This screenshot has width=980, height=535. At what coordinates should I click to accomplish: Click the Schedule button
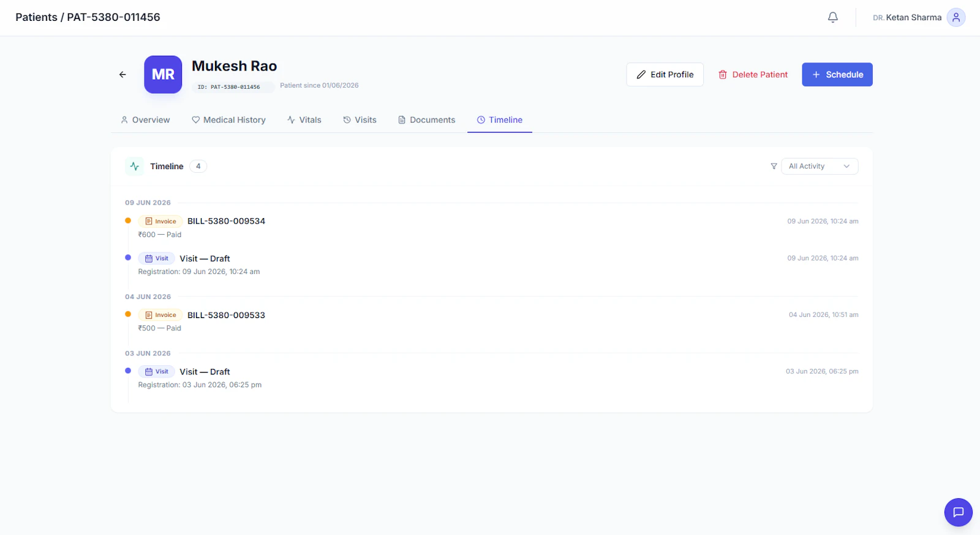tap(837, 75)
